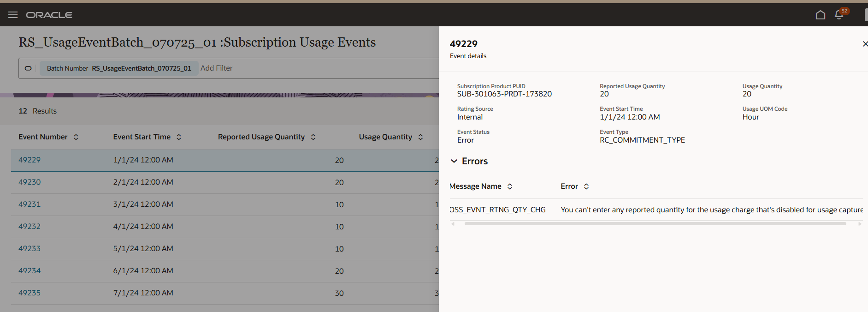Click the Oracle logo
Image resolution: width=868 pixels, height=312 pixels.
tap(49, 15)
